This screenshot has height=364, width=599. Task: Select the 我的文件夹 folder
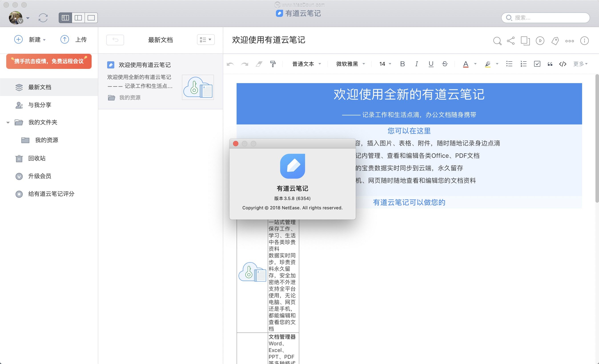tap(43, 122)
